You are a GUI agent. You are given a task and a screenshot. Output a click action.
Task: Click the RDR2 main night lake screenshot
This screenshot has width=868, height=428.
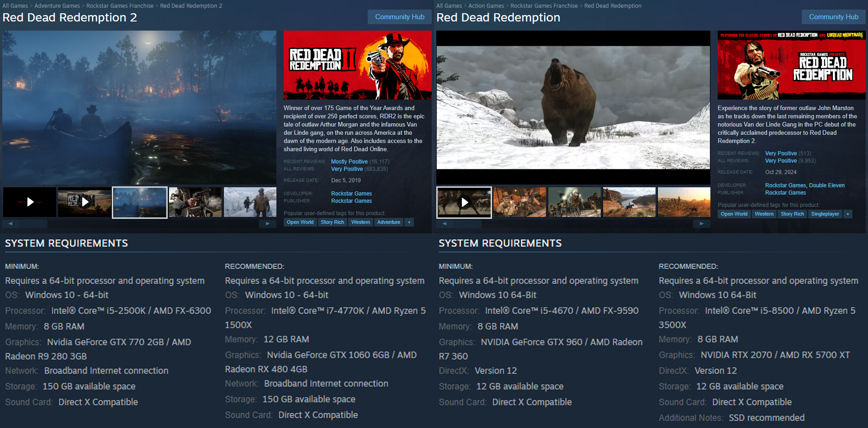pos(139,107)
